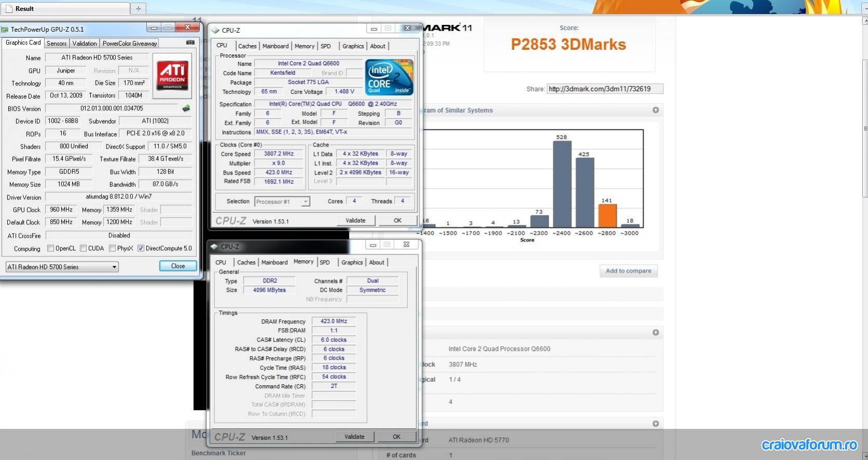Click the CAS# Latency 6.0 clocks value
868x460 pixels.
334,340
